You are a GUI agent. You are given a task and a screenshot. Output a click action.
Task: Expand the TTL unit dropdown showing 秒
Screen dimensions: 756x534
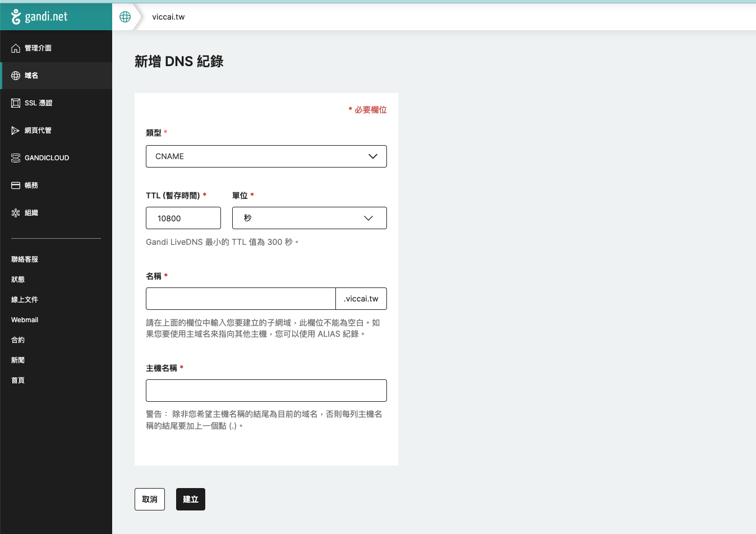click(x=309, y=218)
